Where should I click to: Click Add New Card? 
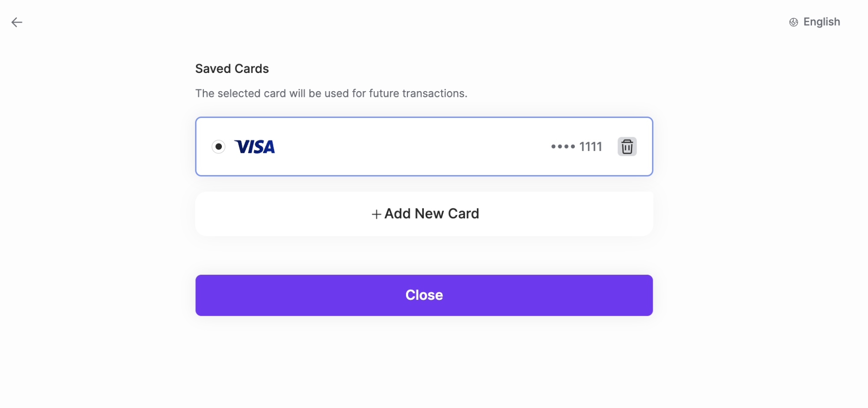point(424,214)
